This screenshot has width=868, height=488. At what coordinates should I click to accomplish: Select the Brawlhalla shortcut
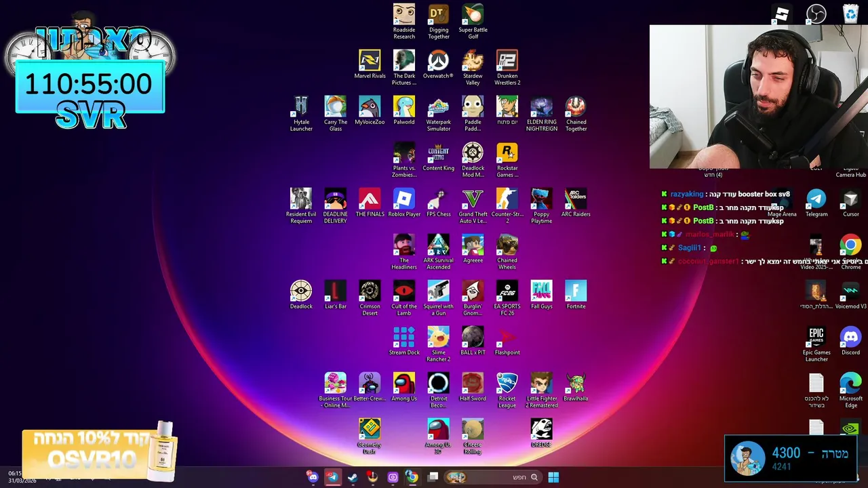click(576, 387)
